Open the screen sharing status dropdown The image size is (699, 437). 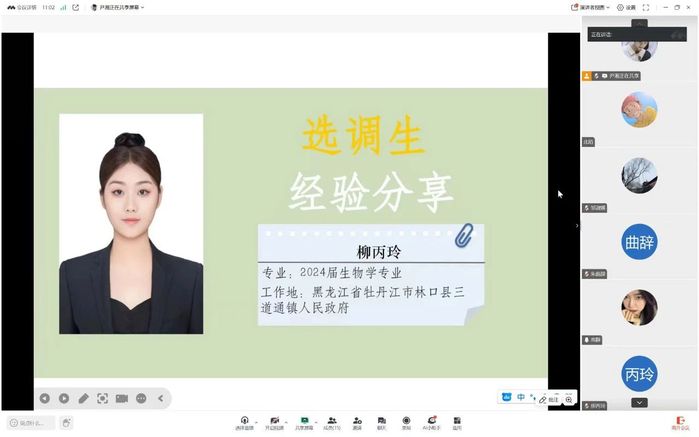tap(118, 7)
